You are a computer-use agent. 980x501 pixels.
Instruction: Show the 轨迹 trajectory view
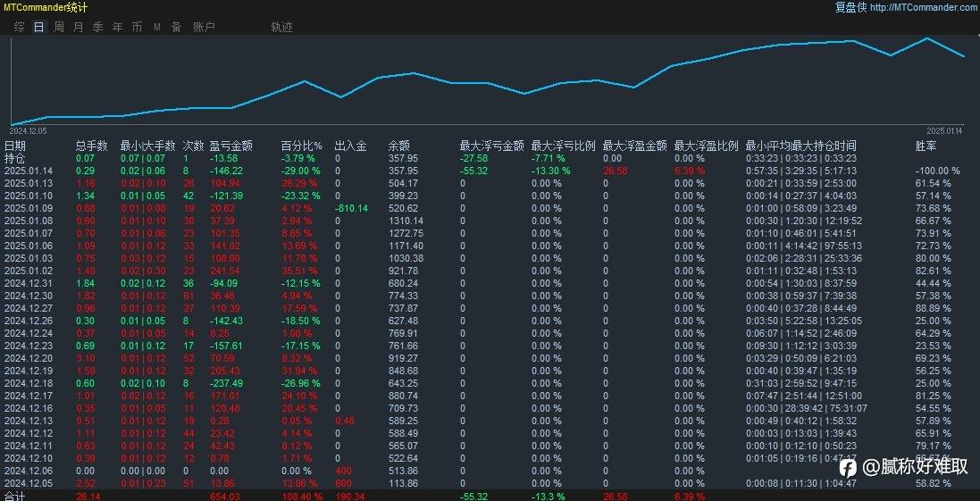click(282, 27)
